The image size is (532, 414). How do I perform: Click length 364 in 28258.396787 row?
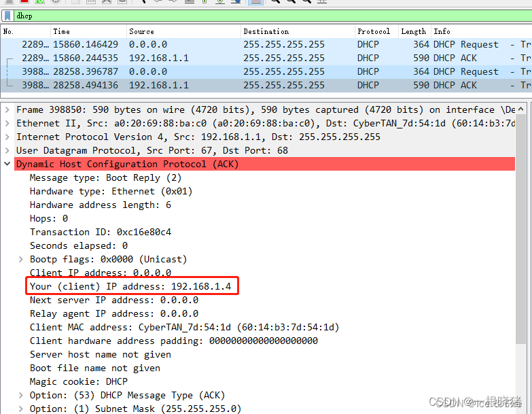[x=421, y=71]
